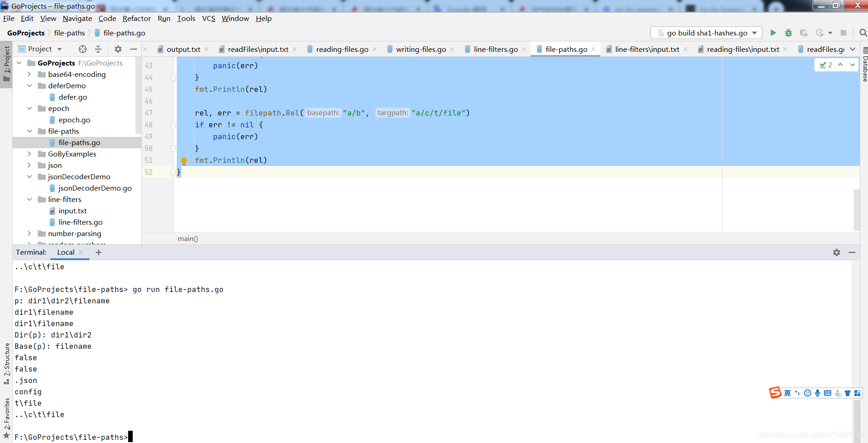Run with coverage icon in toolbar
Image resolution: width=868 pixels, height=443 pixels.
point(803,33)
